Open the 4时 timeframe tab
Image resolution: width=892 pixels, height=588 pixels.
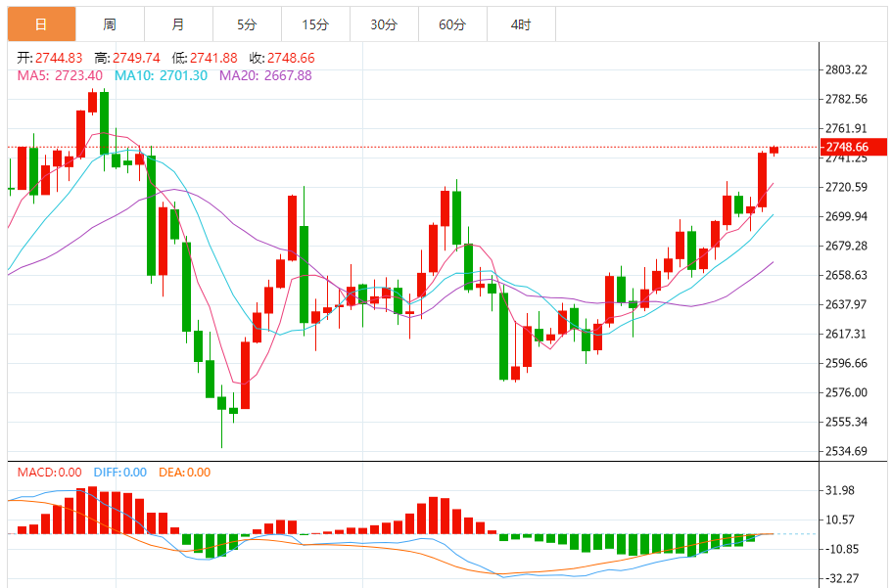click(521, 24)
